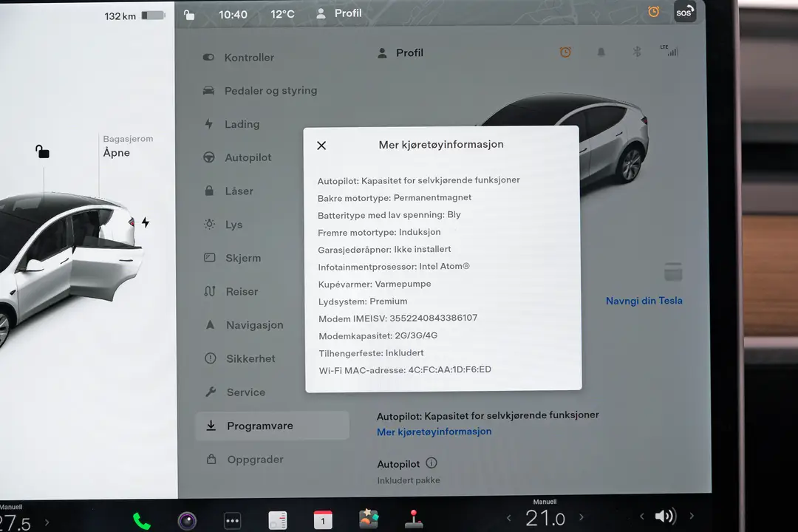Tap the Inkludert pakke text under Autopilot
Image resolution: width=798 pixels, height=532 pixels.
[x=408, y=480]
